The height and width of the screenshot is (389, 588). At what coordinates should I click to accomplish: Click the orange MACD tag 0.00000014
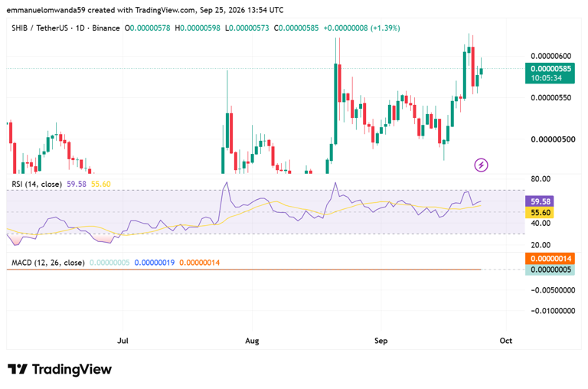[x=550, y=259]
